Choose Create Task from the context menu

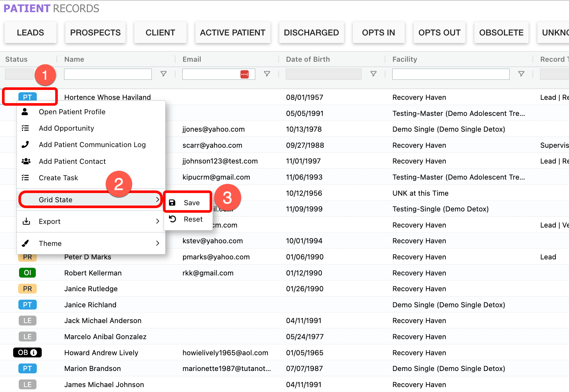tap(58, 178)
